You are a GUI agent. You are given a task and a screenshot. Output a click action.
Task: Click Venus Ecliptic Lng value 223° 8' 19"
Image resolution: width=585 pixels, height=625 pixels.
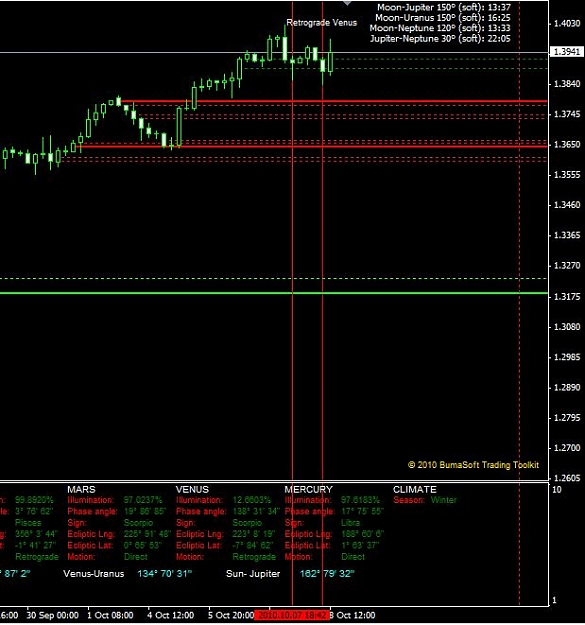pyautogui.click(x=253, y=534)
